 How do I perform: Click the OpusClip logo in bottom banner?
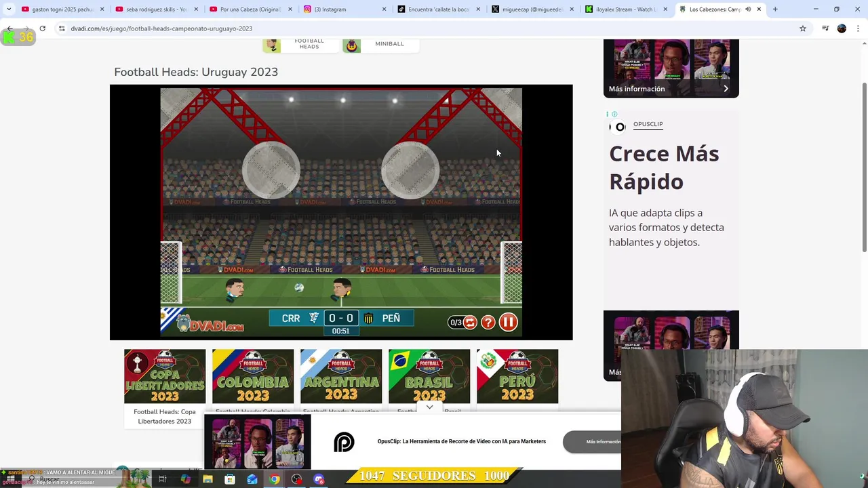(344, 443)
